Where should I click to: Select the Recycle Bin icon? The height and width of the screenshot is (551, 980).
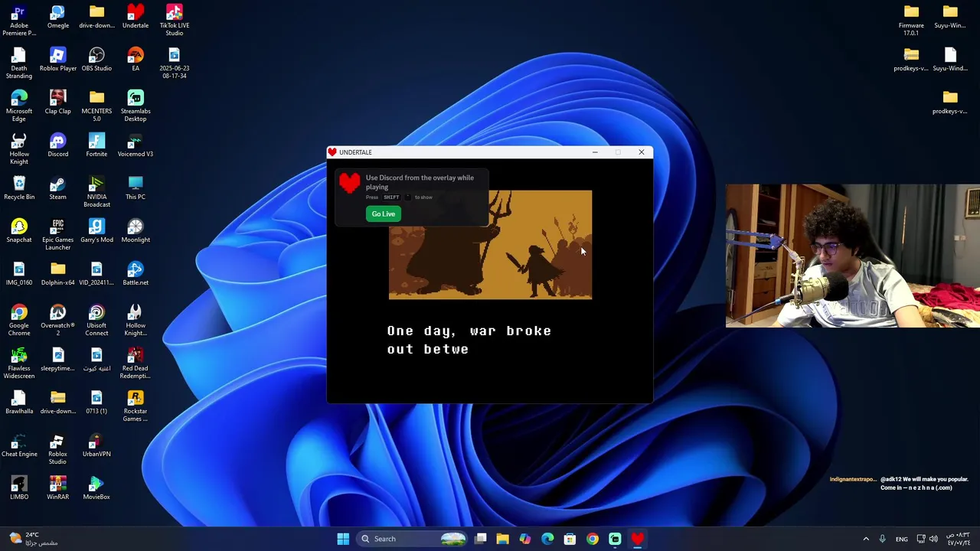tap(19, 188)
